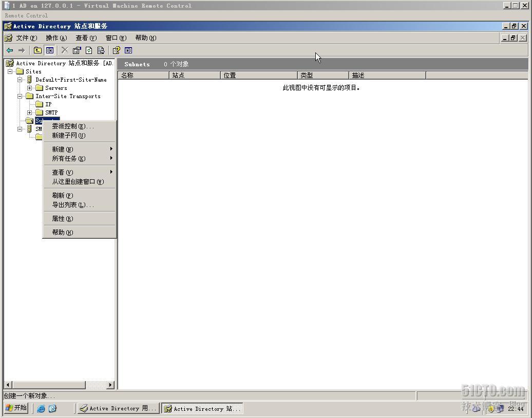Toggle the Show/Hide console tree icon

point(49,50)
